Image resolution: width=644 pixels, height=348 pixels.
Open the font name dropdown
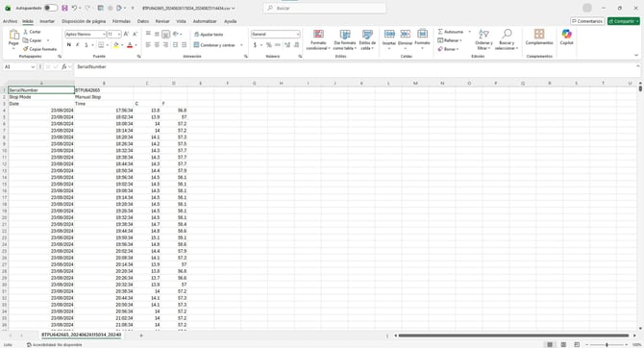(x=104, y=34)
